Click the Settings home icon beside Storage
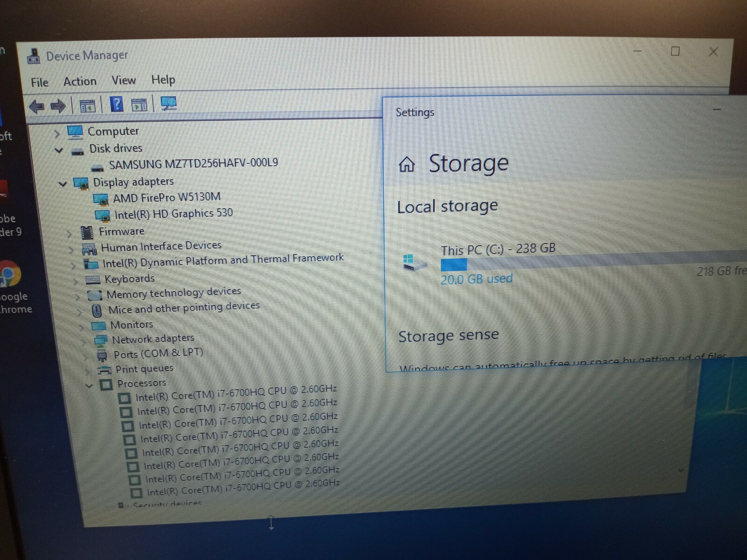 (407, 164)
